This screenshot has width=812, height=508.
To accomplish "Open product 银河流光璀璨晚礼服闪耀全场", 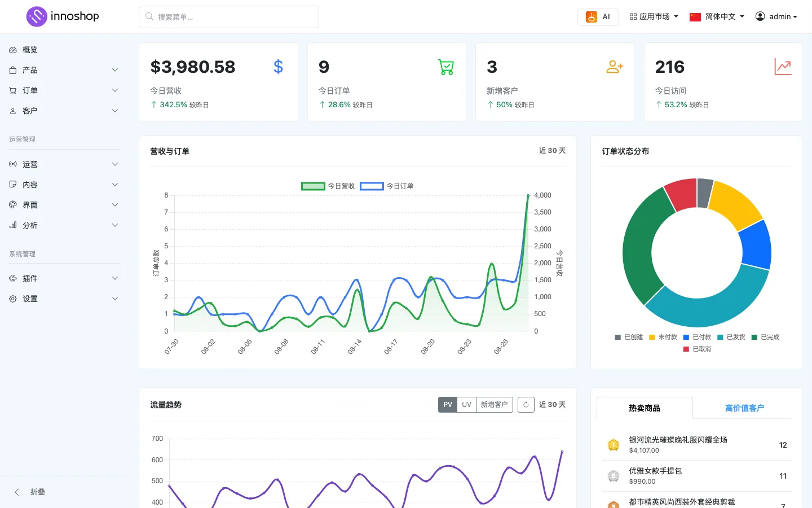I will click(678, 440).
